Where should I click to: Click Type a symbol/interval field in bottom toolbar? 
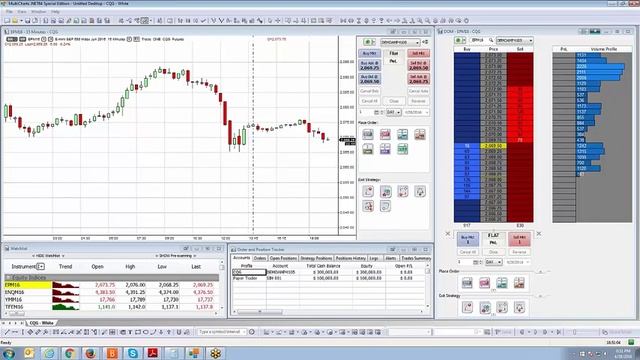pos(221,332)
